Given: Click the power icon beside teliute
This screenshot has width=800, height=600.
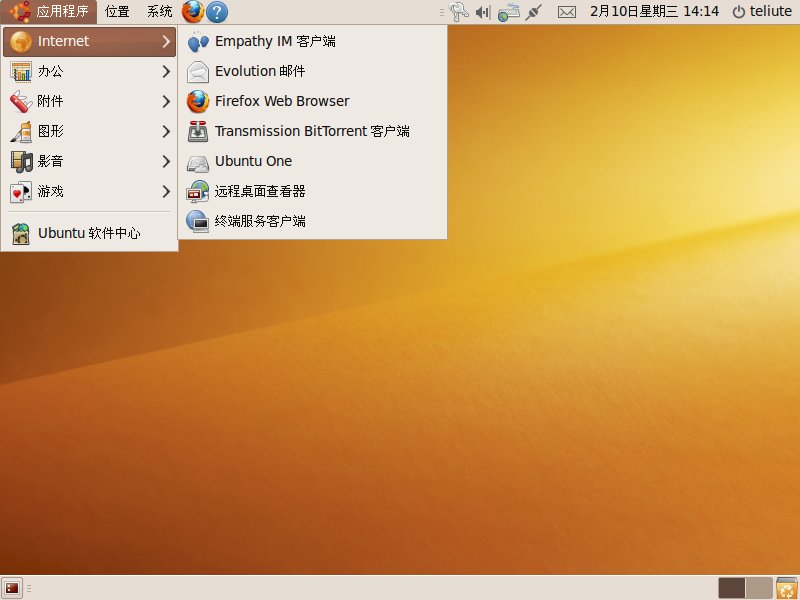Looking at the screenshot, I should (x=738, y=12).
